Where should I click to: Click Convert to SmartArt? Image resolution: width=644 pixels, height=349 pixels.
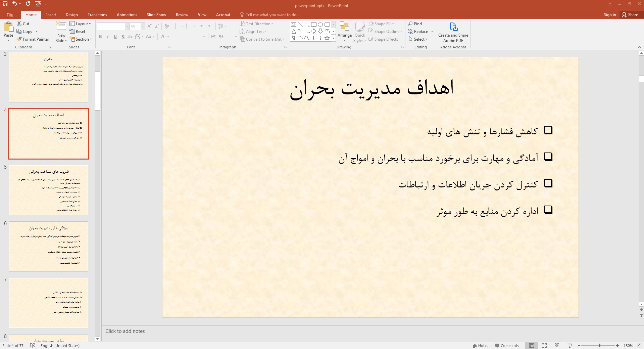(x=262, y=39)
